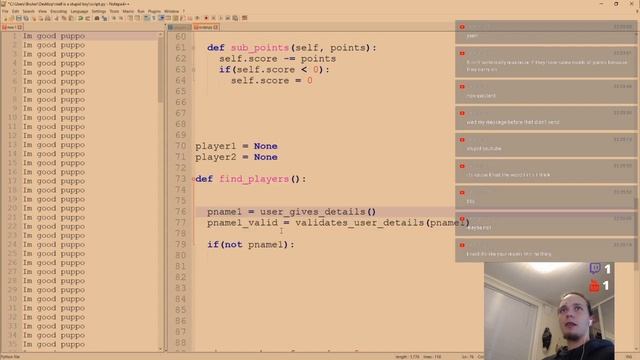Click the Paste toolbar icon
Image resolution: width=640 pixels, height=360 pixels.
click(x=71, y=18)
